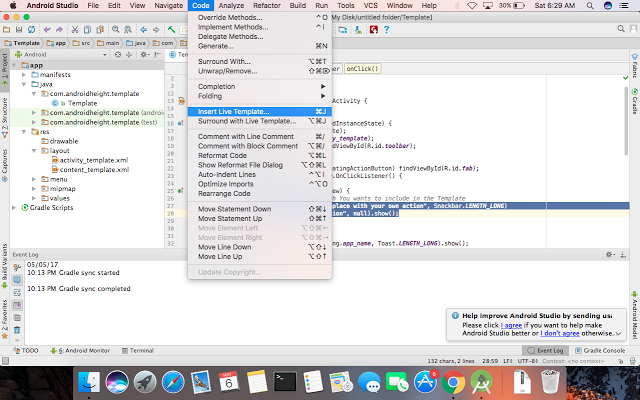Screen dimensions: 640x400
Task: Click the Paste clipboard icon
Action: [x=100, y=29]
